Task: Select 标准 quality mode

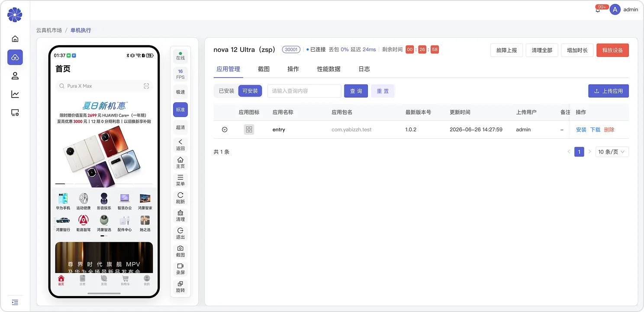Action: [x=180, y=110]
